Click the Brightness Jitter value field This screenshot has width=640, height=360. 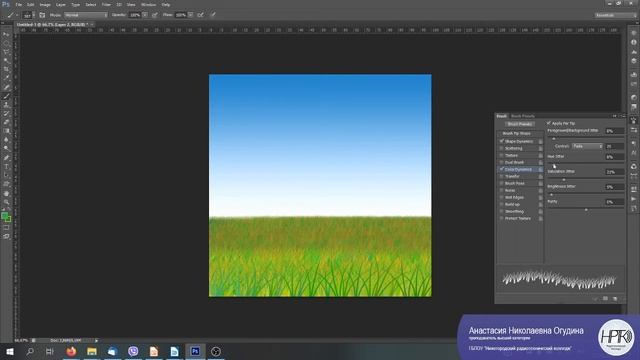(614, 187)
